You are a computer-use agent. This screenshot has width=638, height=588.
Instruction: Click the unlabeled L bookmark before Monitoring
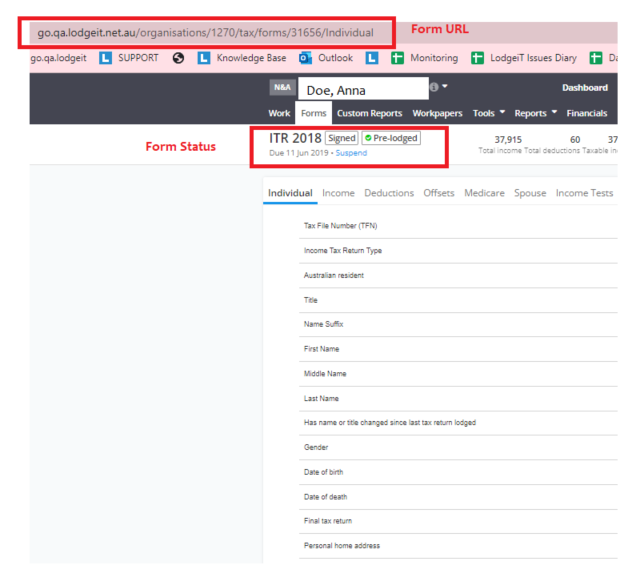click(371, 58)
